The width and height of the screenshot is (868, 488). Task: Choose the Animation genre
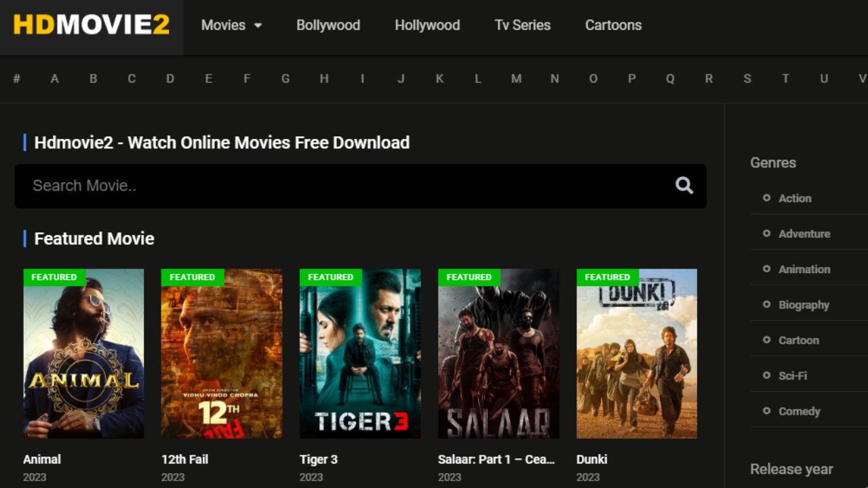pos(804,269)
